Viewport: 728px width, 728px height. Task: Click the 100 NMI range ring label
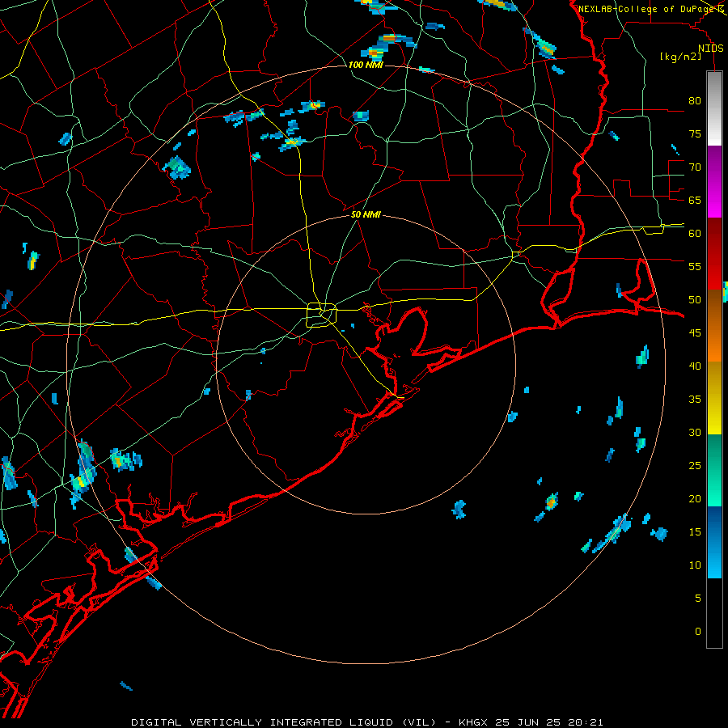coord(366,65)
